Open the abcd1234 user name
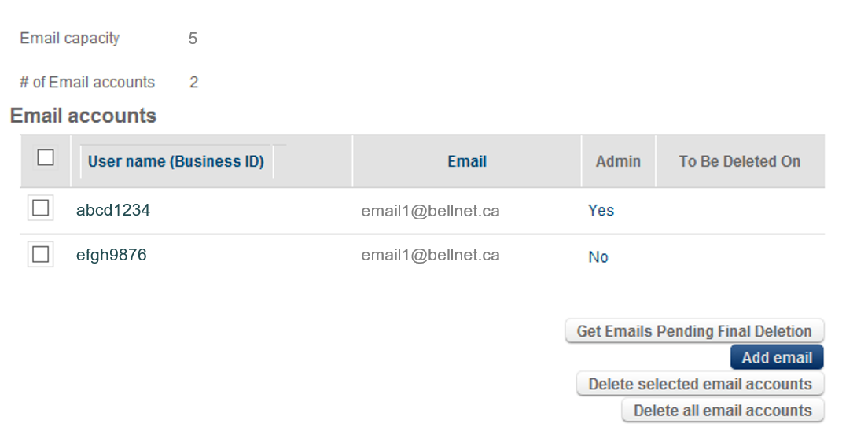The height and width of the screenshot is (446, 868). (113, 210)
